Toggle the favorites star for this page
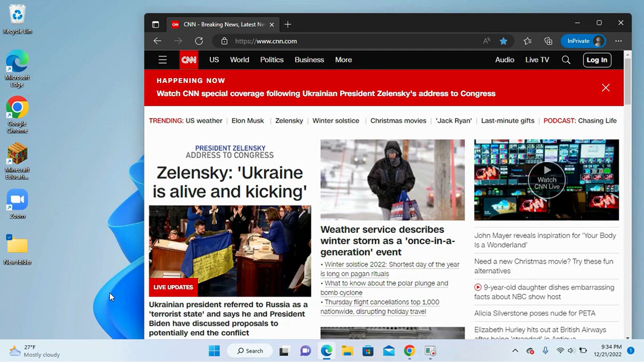This screenshot has height=362, width=644. coord(503,41)
